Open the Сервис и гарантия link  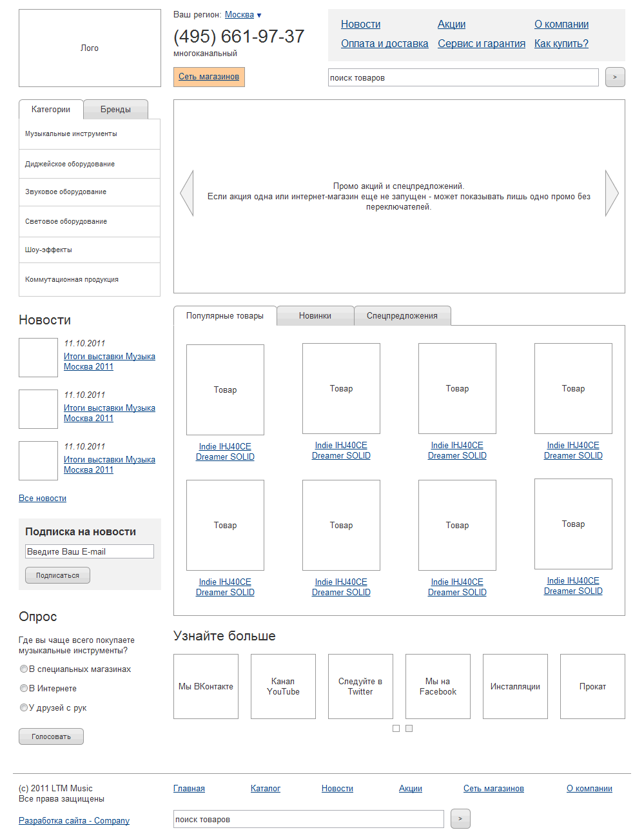point(482,44)
